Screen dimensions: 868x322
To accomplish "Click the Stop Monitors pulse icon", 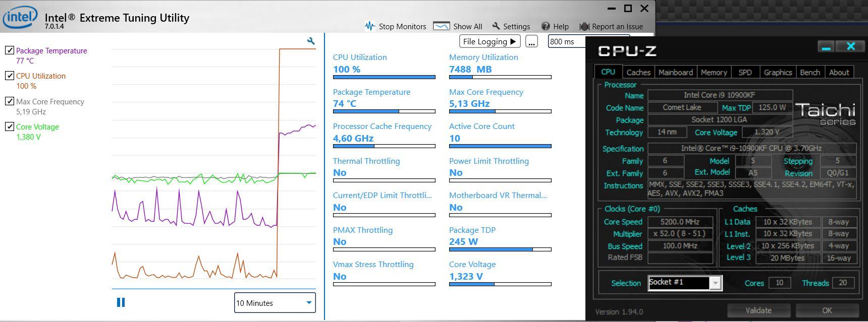I will coord(370,26).
